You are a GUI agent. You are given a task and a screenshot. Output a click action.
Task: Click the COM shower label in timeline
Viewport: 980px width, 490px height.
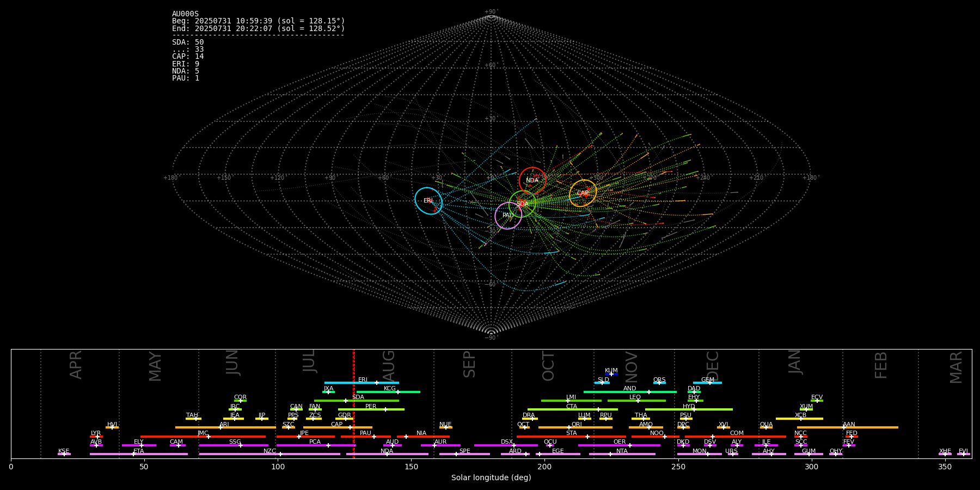pyautogui.click(x=737, y=433)
